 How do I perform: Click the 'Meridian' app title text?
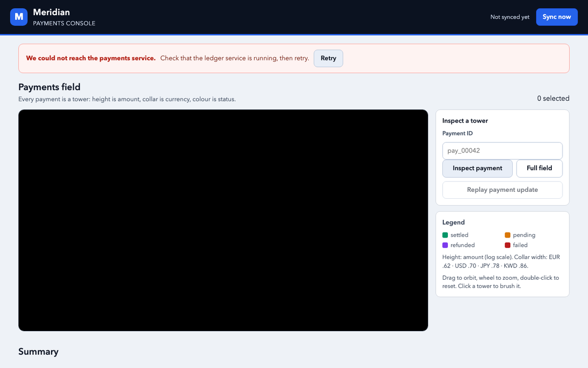click(x=51, y=12)
